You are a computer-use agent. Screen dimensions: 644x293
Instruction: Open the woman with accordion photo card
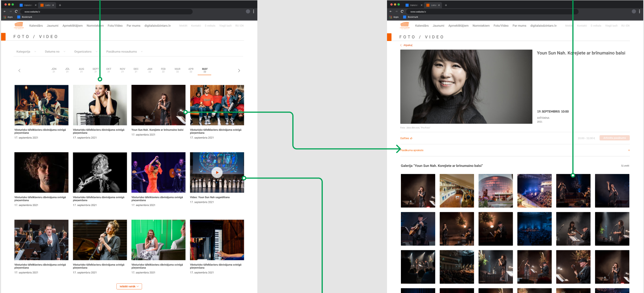click(100, 105)
